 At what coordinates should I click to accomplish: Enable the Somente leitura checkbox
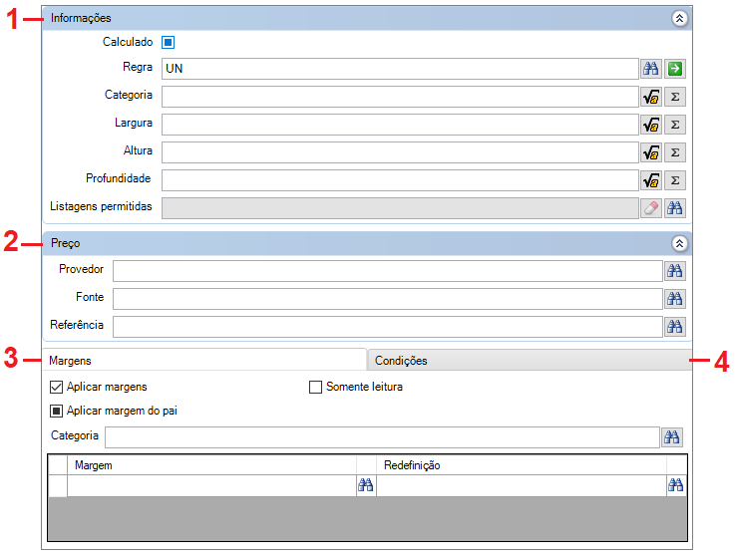pos(315,387)
